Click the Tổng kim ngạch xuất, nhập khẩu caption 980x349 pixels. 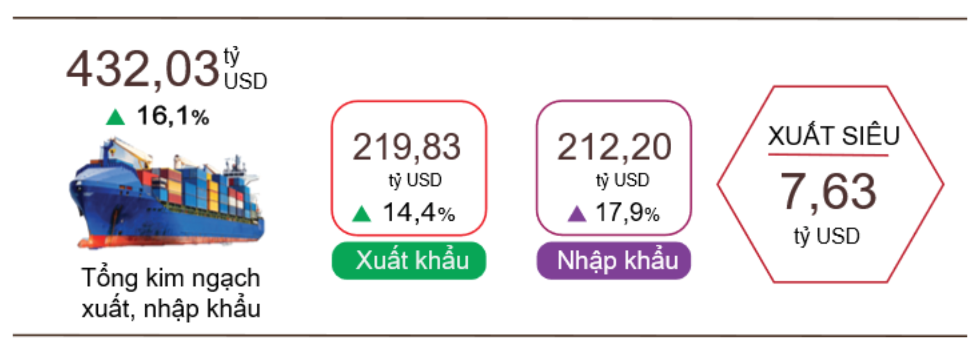point(171,292)
